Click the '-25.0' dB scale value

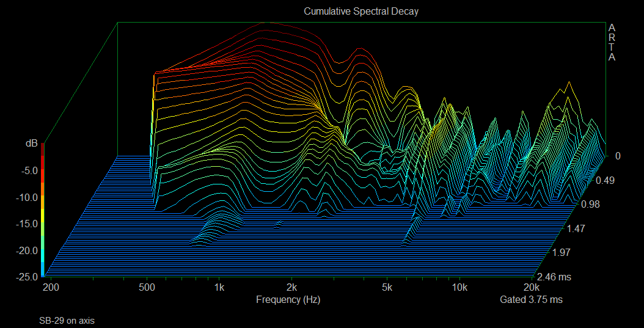coord(27,277)
